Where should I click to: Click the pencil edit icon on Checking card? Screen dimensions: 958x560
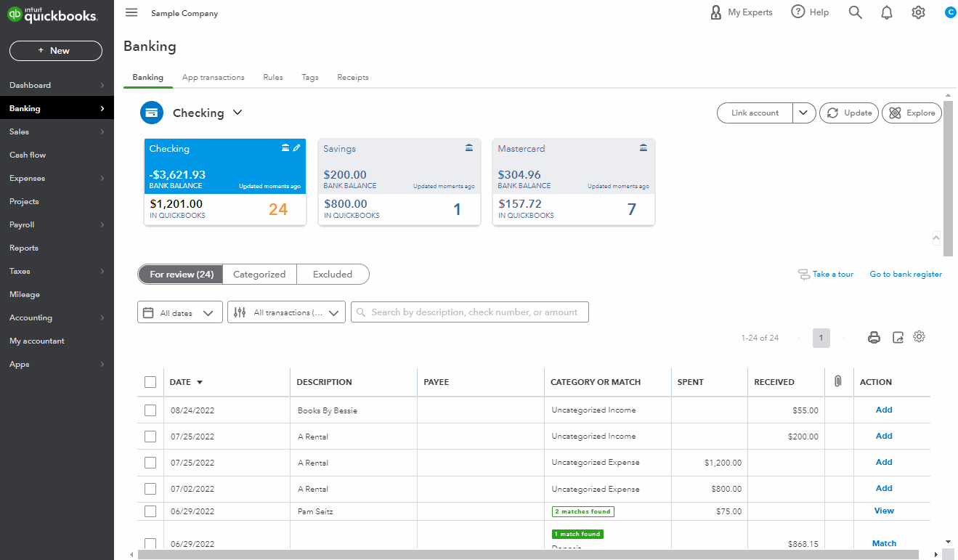pos(296,148)
